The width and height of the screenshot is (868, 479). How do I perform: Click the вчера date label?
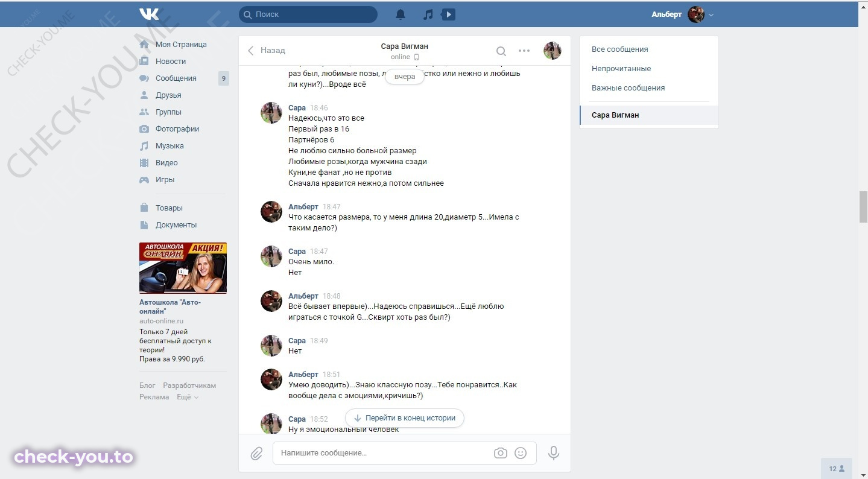[405, 77]
